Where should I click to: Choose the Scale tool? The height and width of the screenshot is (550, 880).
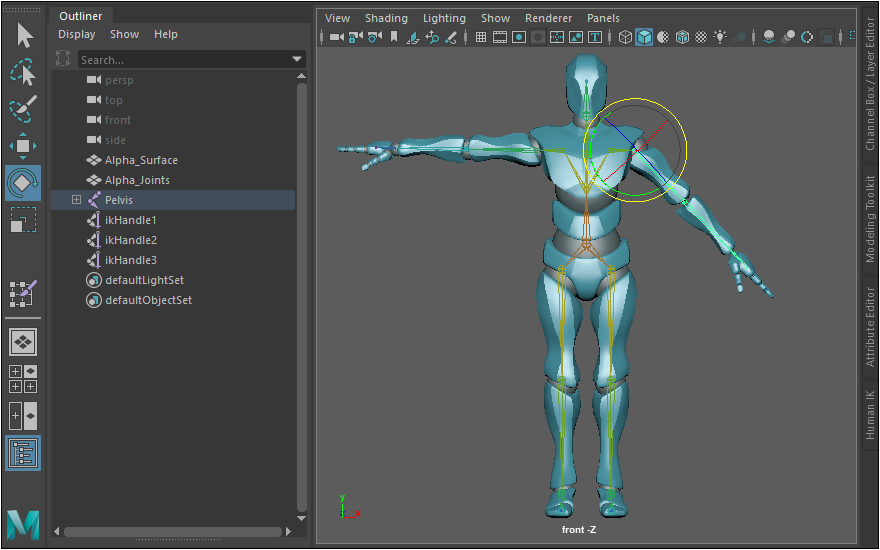pos(23,220)
